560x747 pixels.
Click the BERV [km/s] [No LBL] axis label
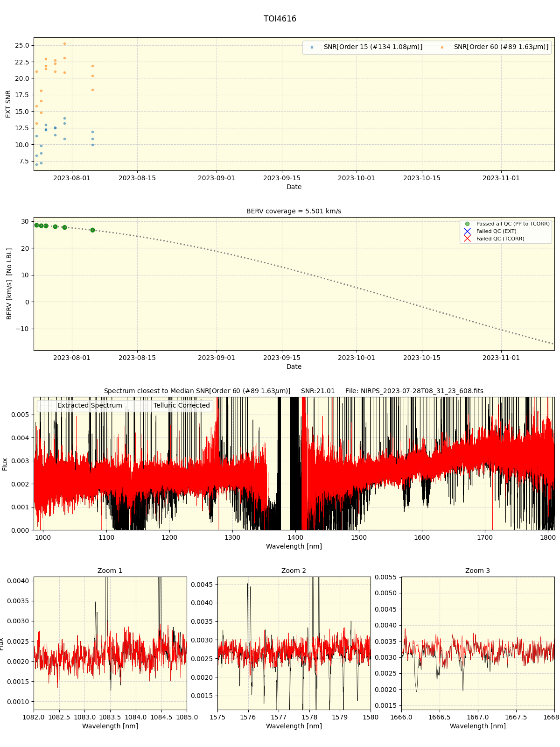pos(9,284)
